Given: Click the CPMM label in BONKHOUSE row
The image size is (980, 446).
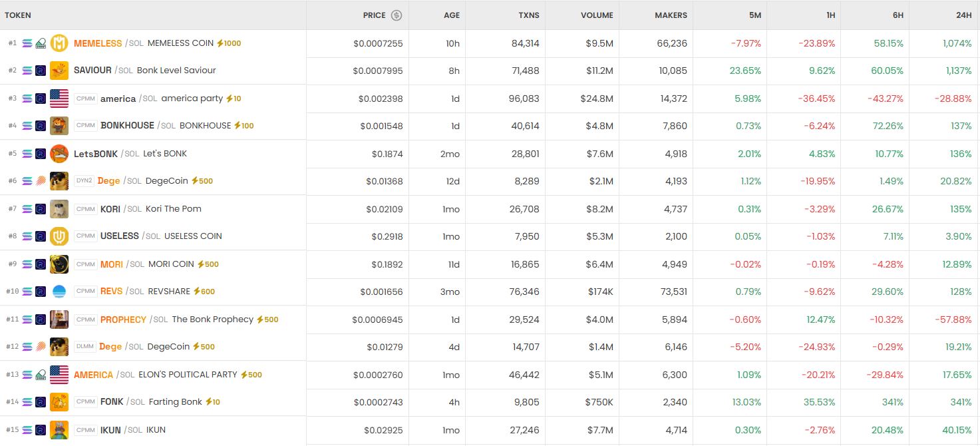Looking at the screenshot, I should [86, 125].
